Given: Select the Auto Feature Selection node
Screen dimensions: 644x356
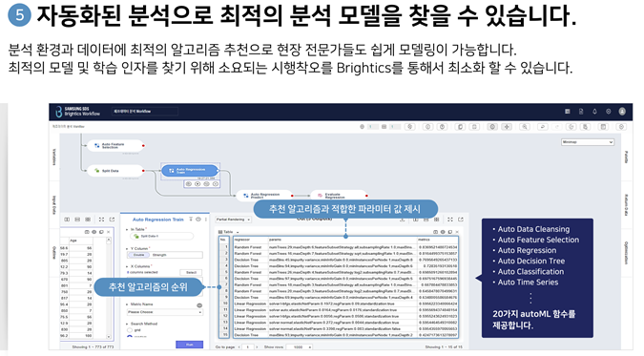Looking at the screenshot, I should point(115,145).
